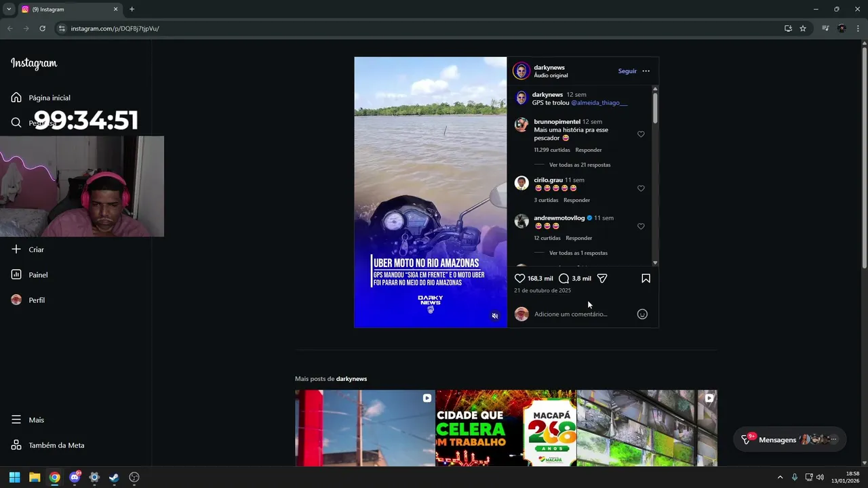Open site information icon in address bar
This screenshot has width=868, height=488.
pyautogui.click(x=62, y=28)
